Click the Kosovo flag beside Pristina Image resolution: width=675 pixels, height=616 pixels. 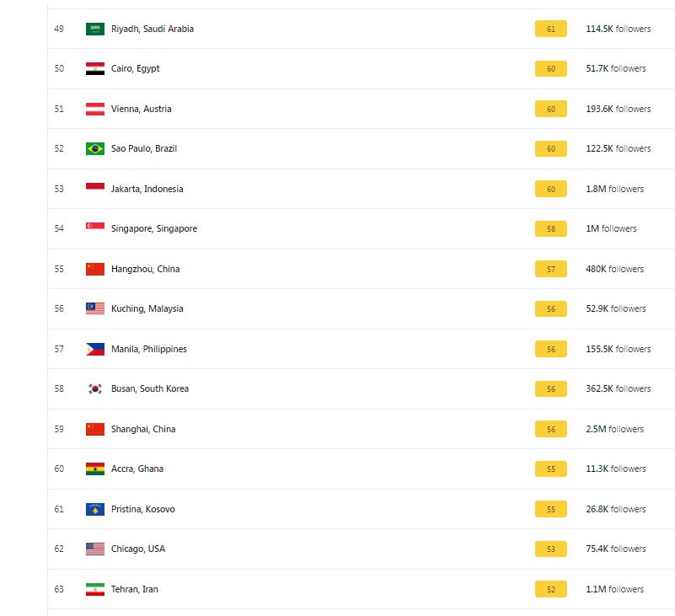[x=95, y=509]
